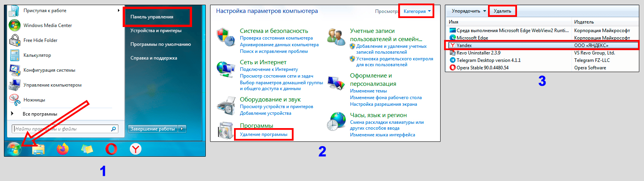This screenshot has width=644, height=181.
Task: Open Help and Support in Start menu
Action: tap(154, 58)
